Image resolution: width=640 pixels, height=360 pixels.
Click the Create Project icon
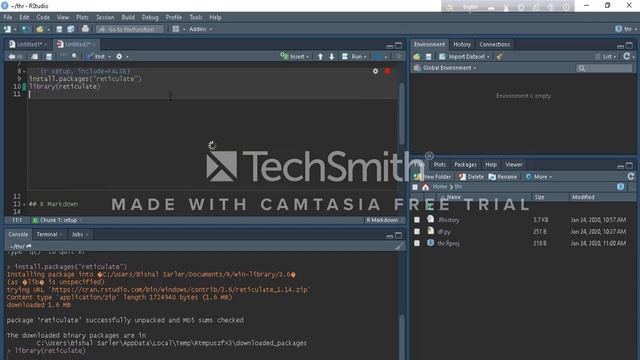click(25, 29)
